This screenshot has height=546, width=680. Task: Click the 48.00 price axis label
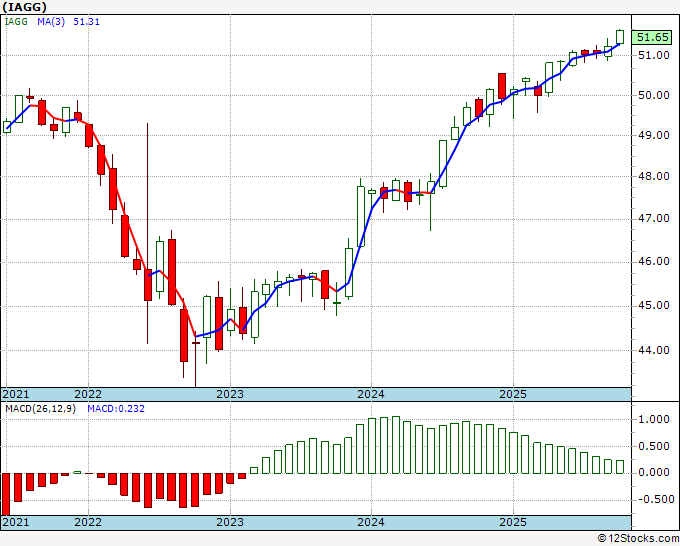click(x=654, y=177)
